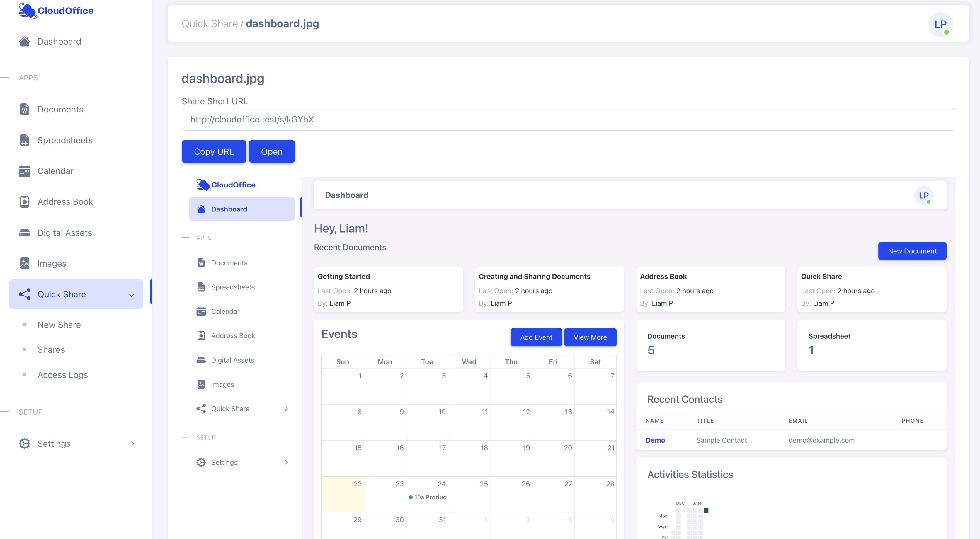Click the Quick Share breadcrumb link
Screen dimensions: 980x539
[209, 24]
